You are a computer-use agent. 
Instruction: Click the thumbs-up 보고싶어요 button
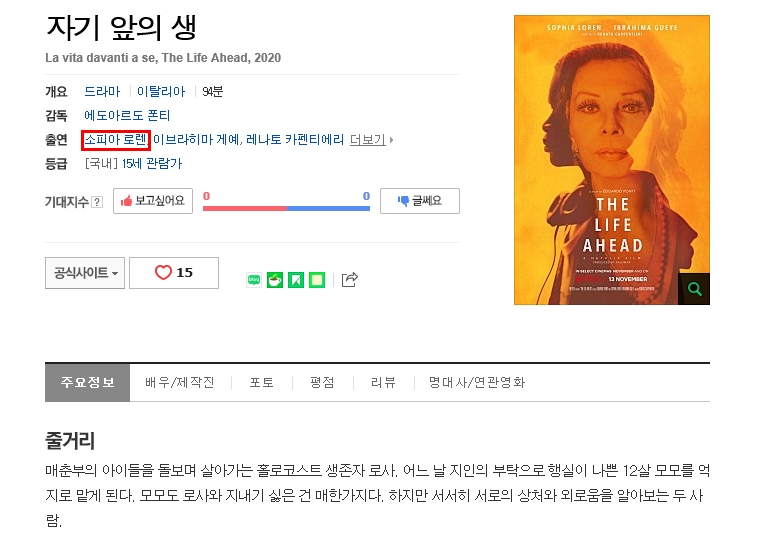click(x=153, y=201)
